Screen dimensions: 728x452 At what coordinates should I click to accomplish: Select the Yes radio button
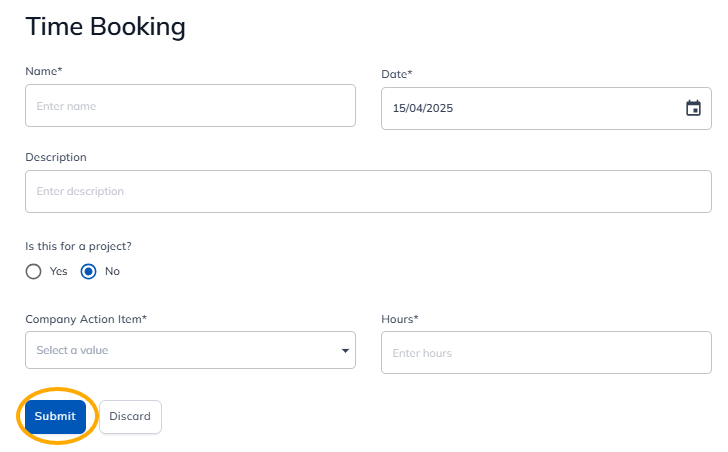click(34, 271)
